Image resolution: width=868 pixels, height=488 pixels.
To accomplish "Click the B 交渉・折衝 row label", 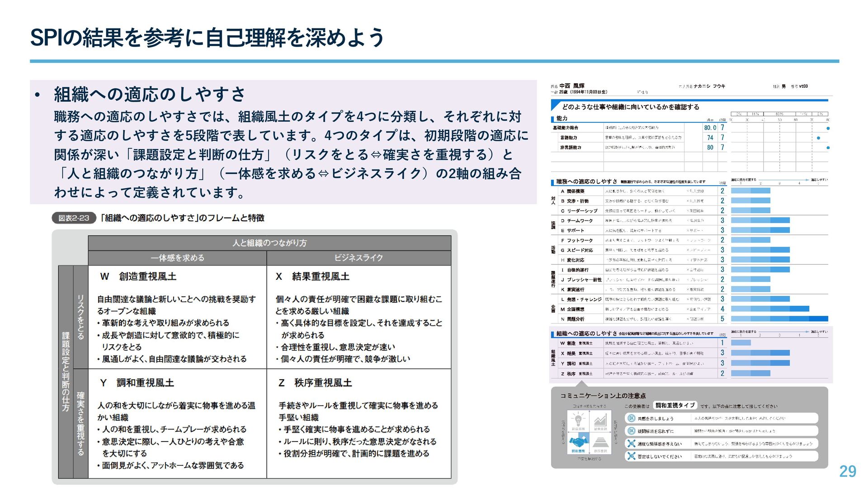I will pyautogui.click(x=575, y=201).
